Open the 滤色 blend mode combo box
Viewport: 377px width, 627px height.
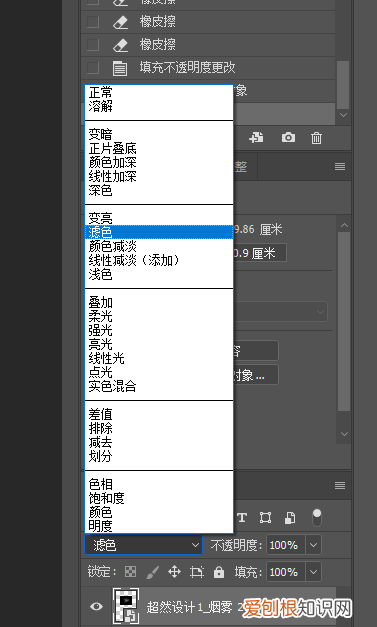coord(144,545)
